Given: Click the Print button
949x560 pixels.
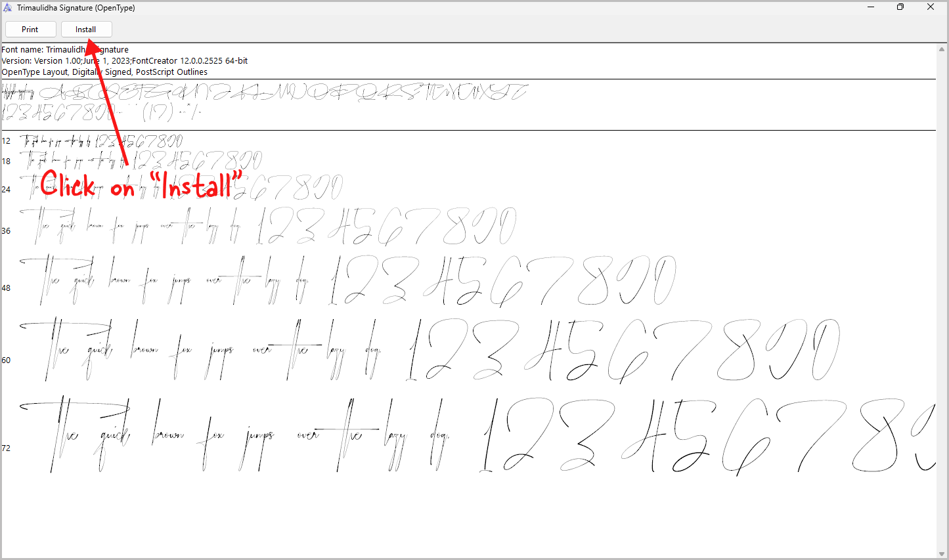Looking at the screenshot, I should tap(30, 29).
